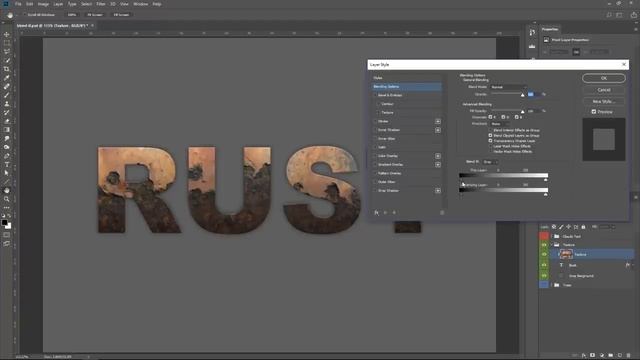
Task: Hide the Gray Background layer
Action: (544, 276)
